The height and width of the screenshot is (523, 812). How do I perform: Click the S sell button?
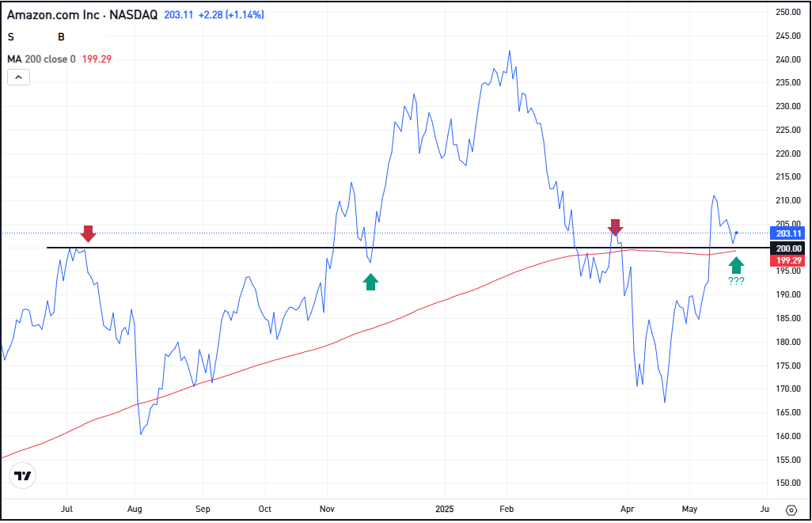click(11, 36)
